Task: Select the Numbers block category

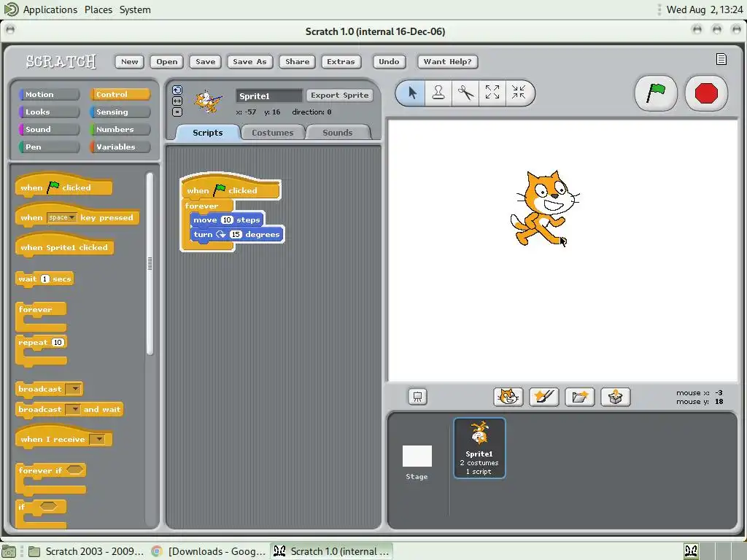Action: [x=120, y=130]
